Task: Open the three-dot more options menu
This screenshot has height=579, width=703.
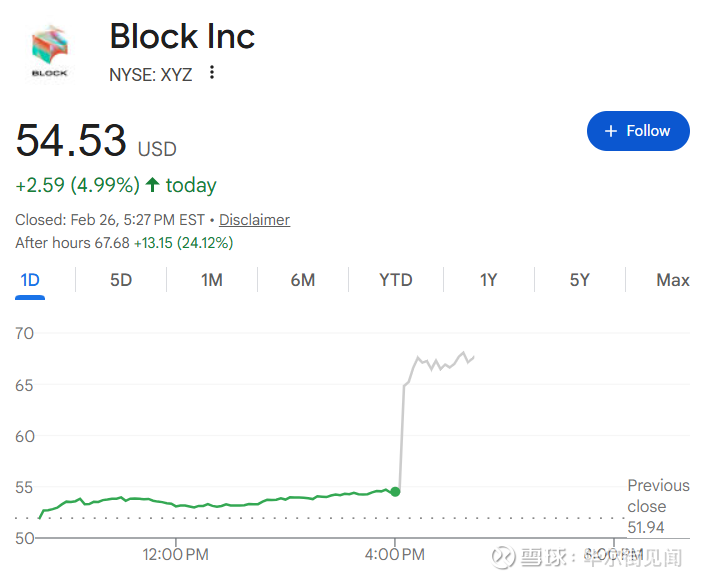Action: pos(211,73)
